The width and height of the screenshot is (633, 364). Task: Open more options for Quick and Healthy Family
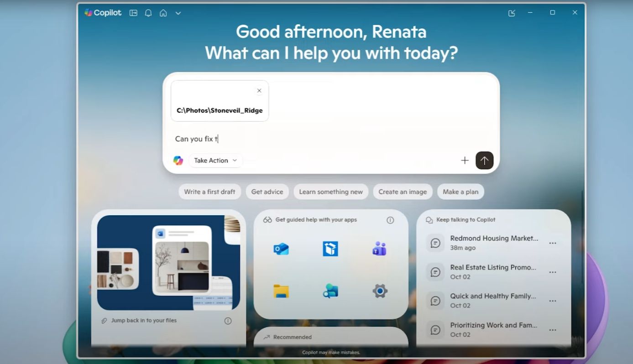(553, 301)
